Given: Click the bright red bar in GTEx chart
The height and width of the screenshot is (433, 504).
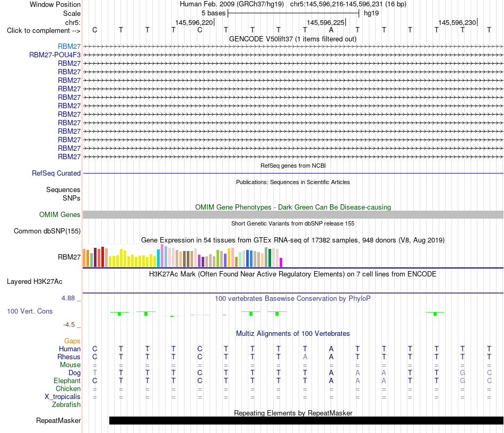Looking at the screenshot, I should pyautogui.click(x=102, y=257).
